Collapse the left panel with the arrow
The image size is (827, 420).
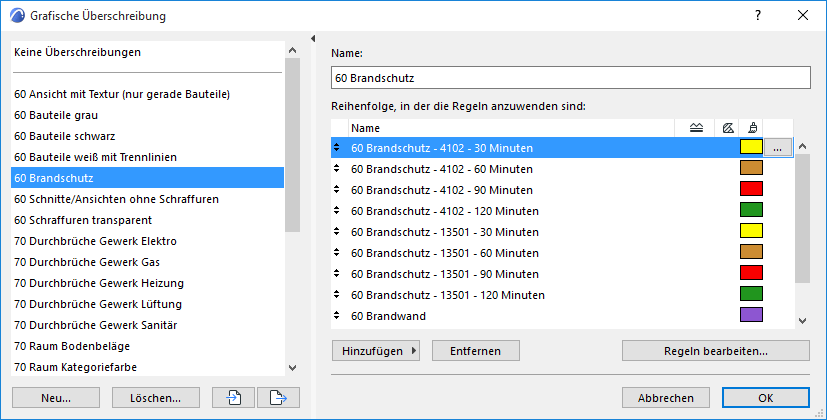313,39
